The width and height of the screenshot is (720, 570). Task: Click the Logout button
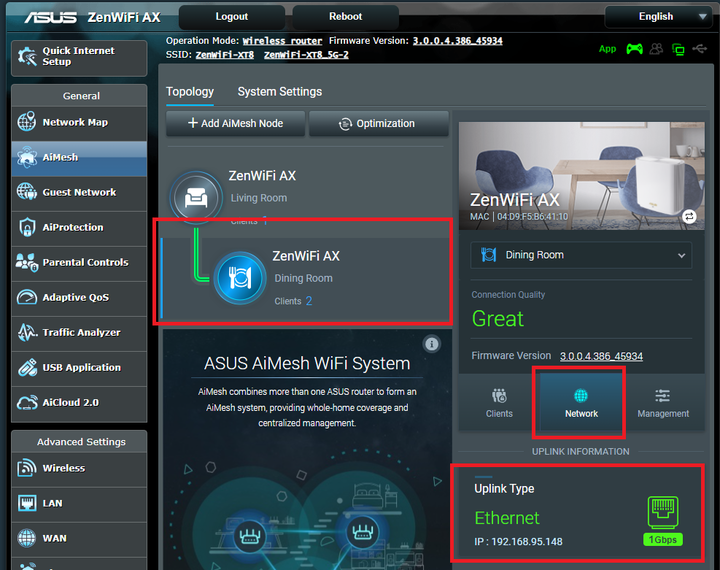[231, 17]
